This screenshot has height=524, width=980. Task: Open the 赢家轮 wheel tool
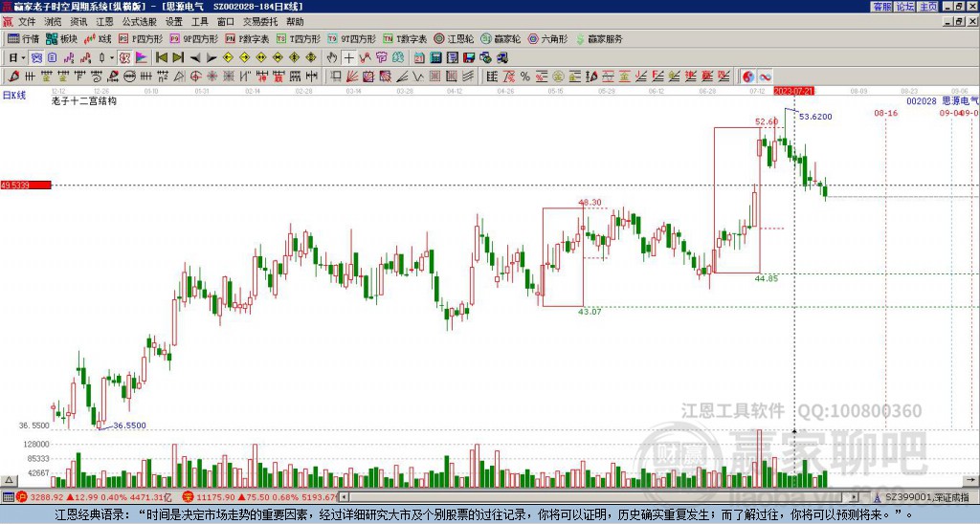[501, 38]
